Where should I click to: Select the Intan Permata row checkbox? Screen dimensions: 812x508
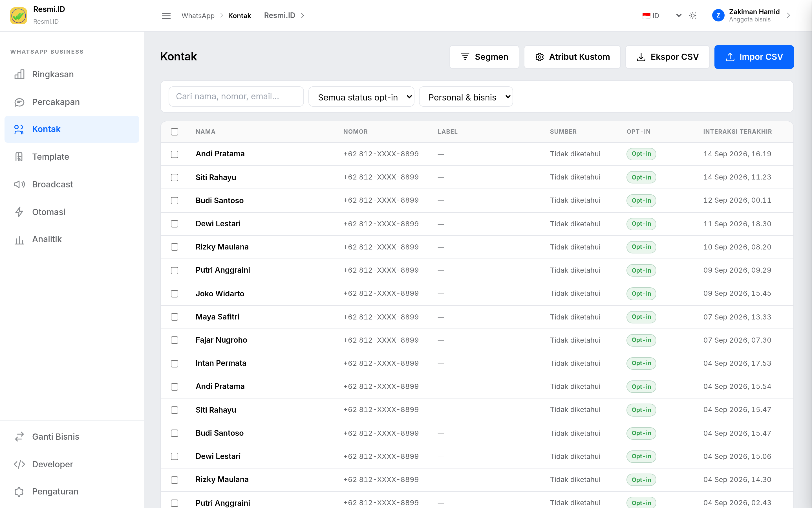pyautogui.click(x=175, y=364)
